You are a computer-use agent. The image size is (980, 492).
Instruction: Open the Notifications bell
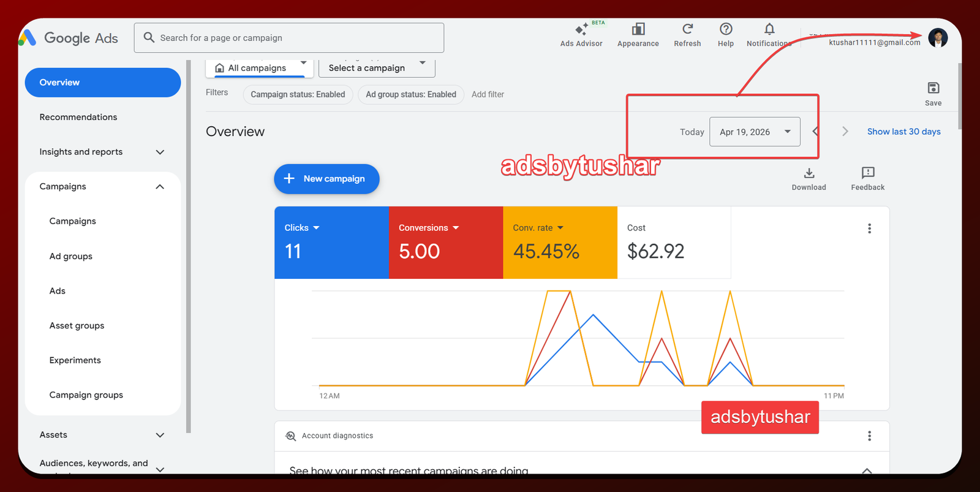tap(769, 35)
